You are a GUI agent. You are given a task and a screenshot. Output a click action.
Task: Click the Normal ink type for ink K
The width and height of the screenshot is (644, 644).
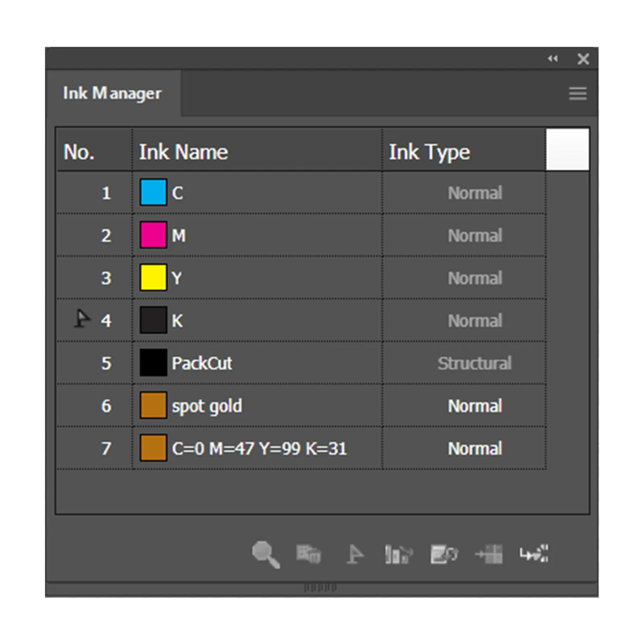point(475,321)
